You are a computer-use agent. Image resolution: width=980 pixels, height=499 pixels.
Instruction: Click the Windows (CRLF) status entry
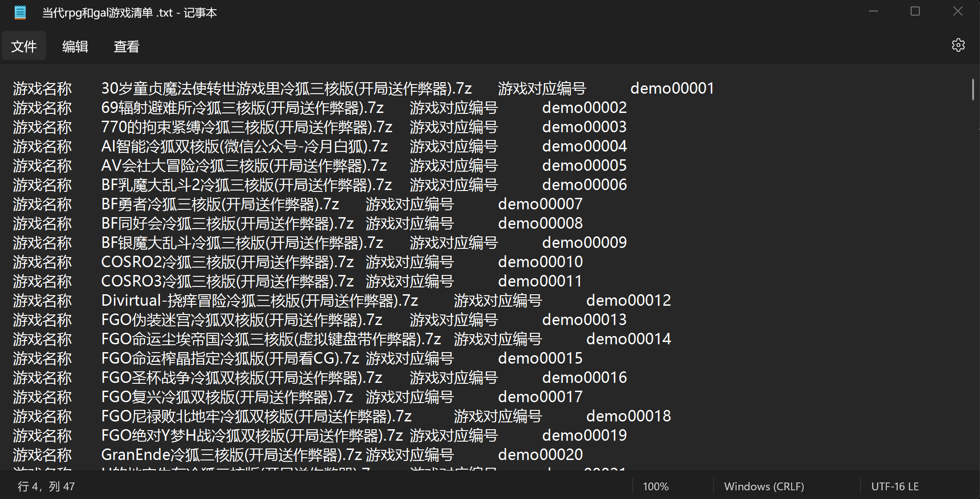764,487
